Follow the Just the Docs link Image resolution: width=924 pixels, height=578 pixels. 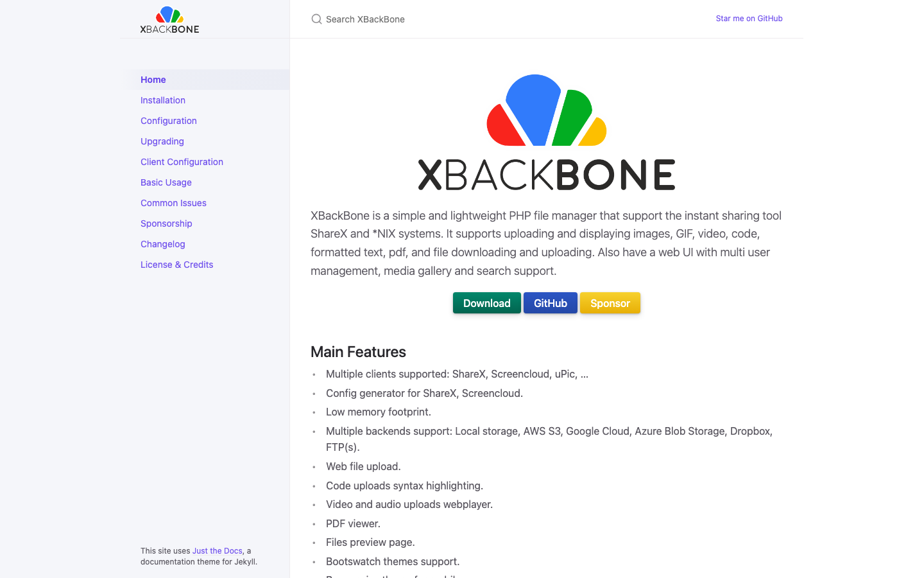[218, 551]
